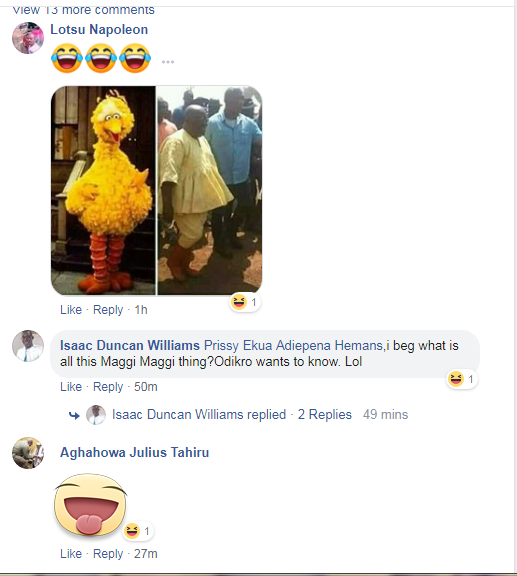View the laughing reaction on Isaac's comment
This screenshot has width=517, height=576.
462,379
